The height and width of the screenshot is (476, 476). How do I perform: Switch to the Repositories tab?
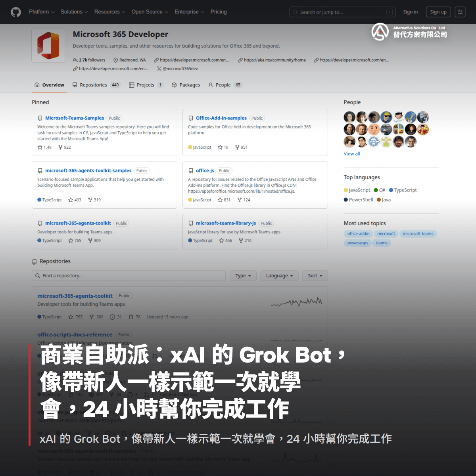[x=96, y=85]
